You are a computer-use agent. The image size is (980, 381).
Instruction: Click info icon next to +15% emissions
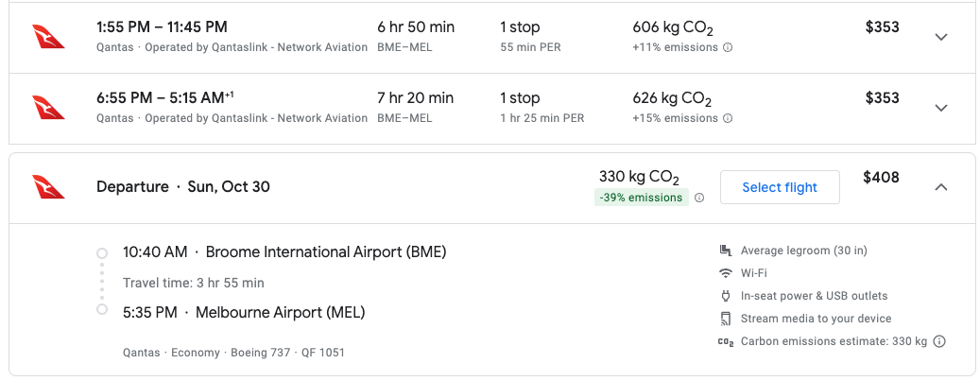pyautogui.click(x=728, y=118)
